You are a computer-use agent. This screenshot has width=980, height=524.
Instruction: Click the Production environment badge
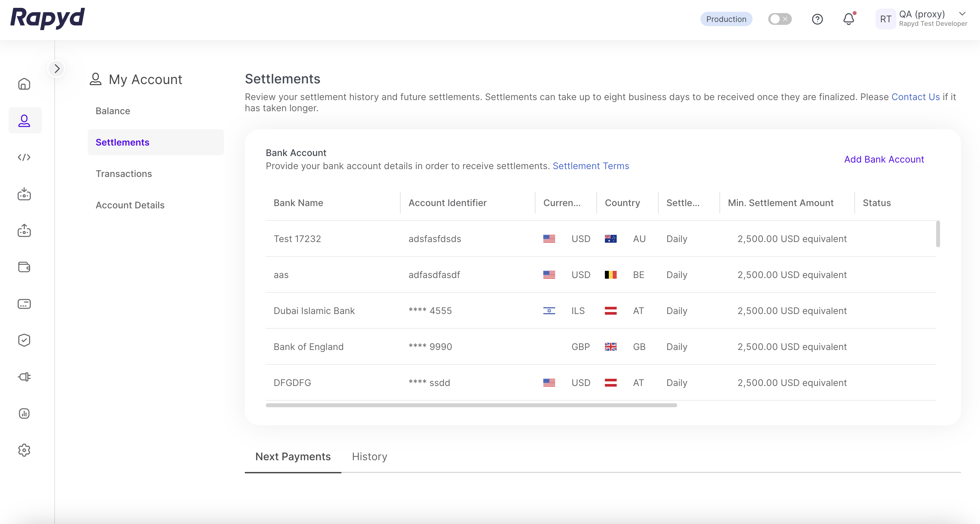pyautogui.click(x=726, y=19)
